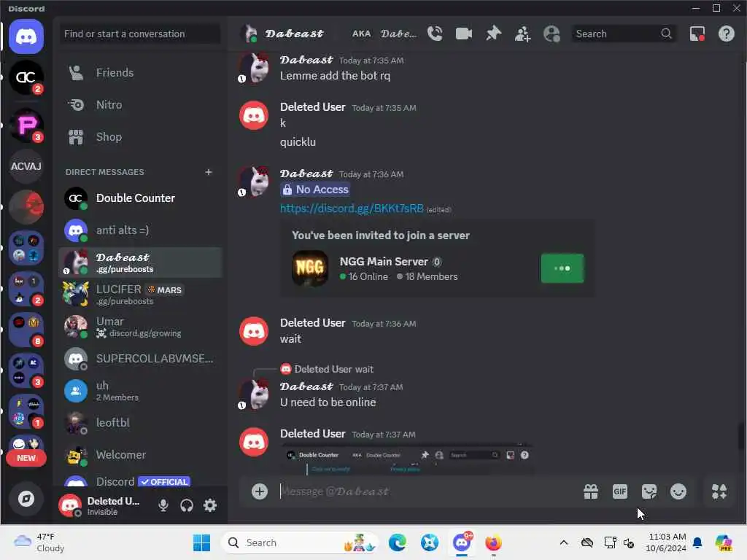Open the ACVAJ server
This screenshot has height=560, width=747.
pyautogui.click(x=26, y=166)
